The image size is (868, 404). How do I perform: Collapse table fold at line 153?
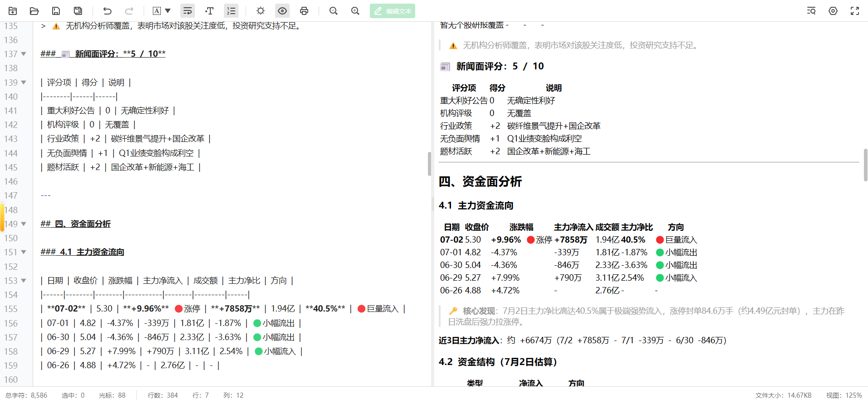(x=24, y=281)
